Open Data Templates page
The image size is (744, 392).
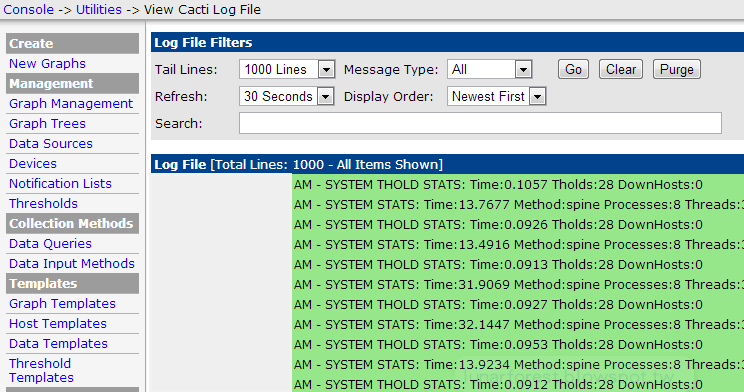click(x=58, y=343)
